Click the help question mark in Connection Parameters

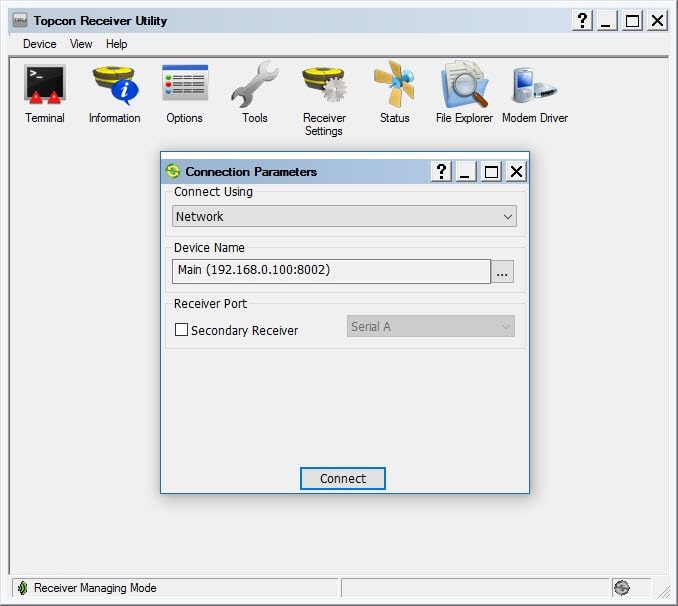click(441, 172)
